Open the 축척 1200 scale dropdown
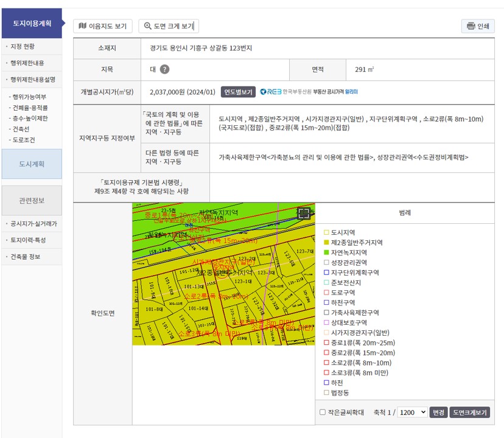 pos(413,412)
